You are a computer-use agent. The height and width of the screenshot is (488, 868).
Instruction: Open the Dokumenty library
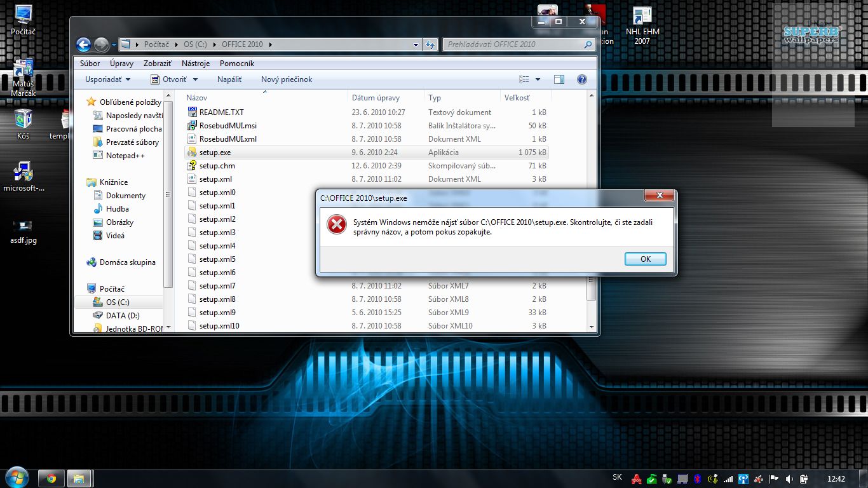click(125, 196)
